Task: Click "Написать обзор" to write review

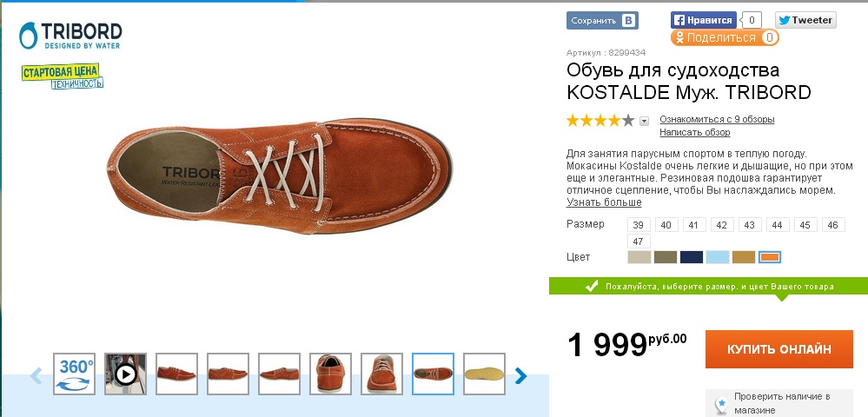Action: tap(694, 132)
